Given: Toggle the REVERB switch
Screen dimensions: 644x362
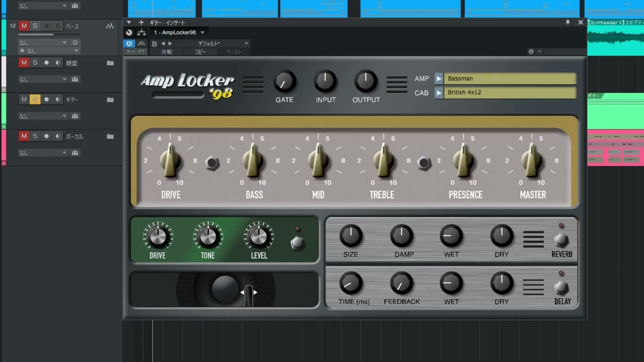Looking at the screenshot, I should (561, 240).
